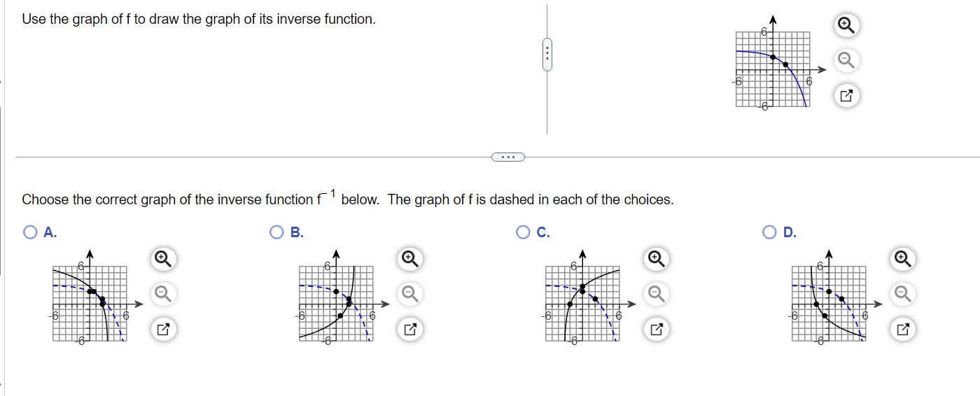Zoom out on choice C graph

click(x=655, y=294)
